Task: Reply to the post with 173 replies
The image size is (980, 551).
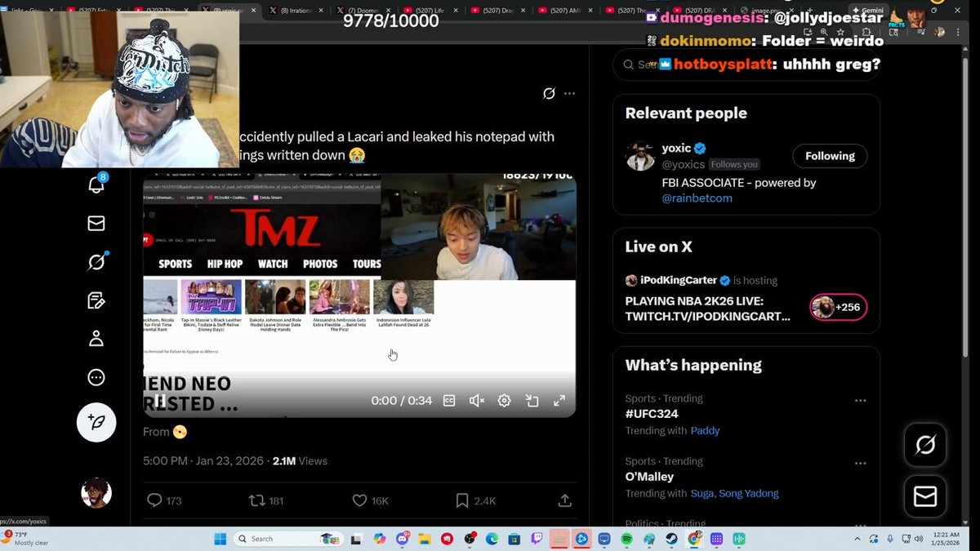Action: [x=164, y=500]
